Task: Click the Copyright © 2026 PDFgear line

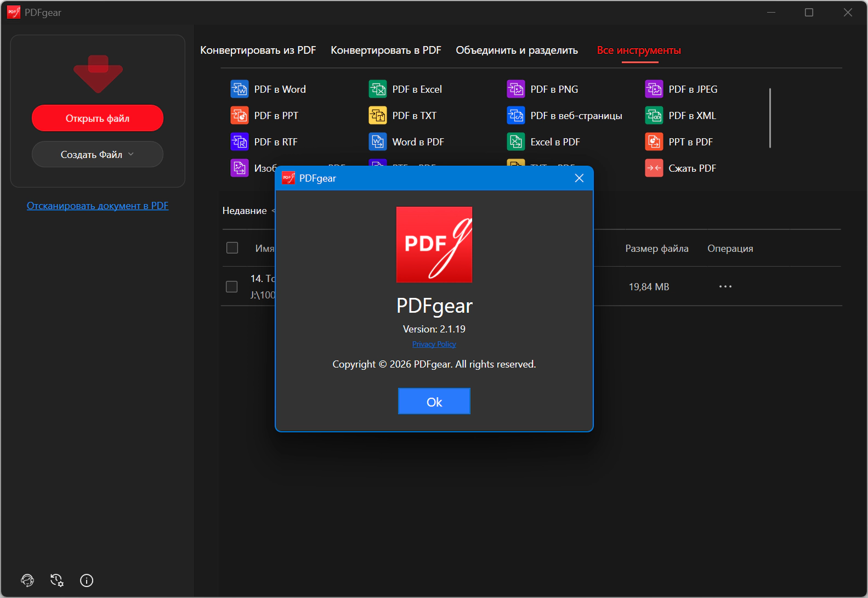Action: [x=434, y=364]
